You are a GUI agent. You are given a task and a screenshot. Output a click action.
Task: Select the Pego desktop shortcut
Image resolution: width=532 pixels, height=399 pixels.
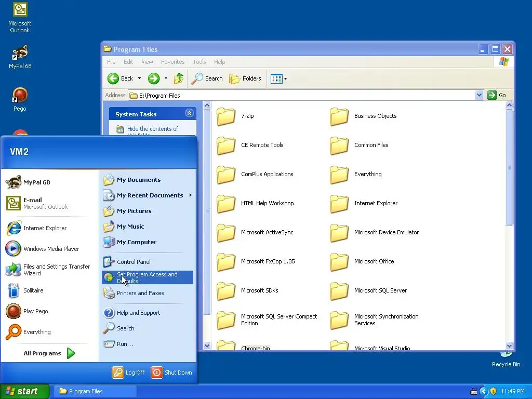coord(20,99)
